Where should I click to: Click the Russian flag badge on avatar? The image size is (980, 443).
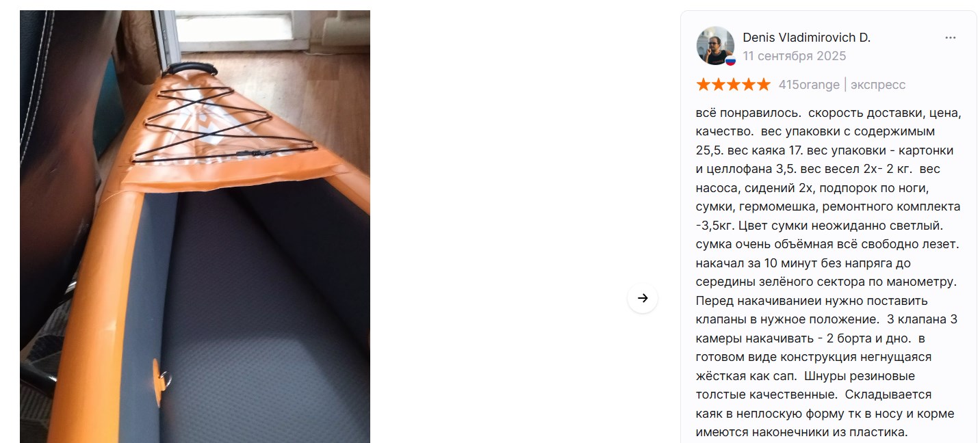tap(730, 61)
